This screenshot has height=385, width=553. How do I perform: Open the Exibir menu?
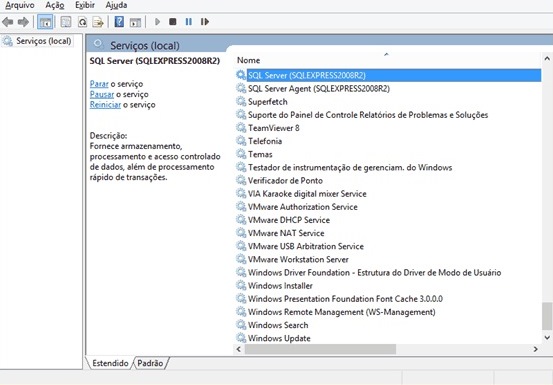pos(85,5)
